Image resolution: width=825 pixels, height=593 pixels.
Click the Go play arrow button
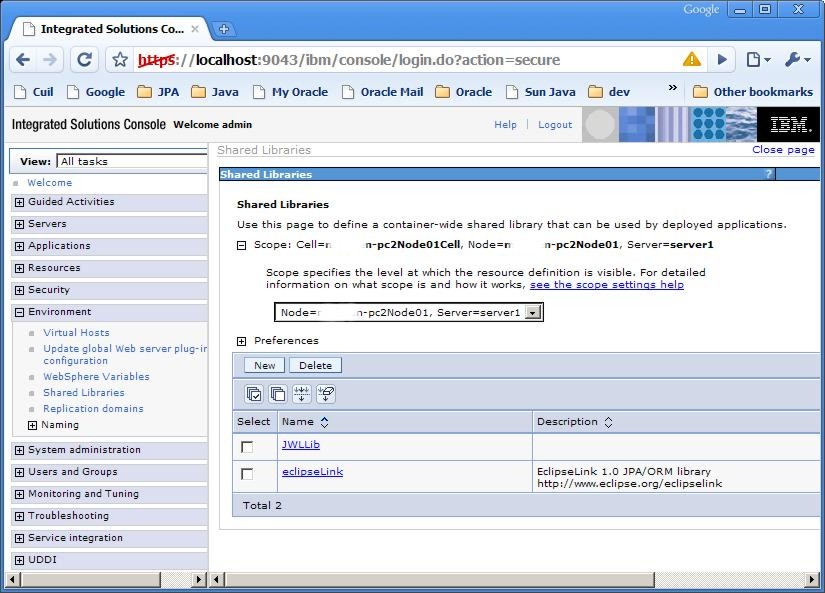pos(722,59)
